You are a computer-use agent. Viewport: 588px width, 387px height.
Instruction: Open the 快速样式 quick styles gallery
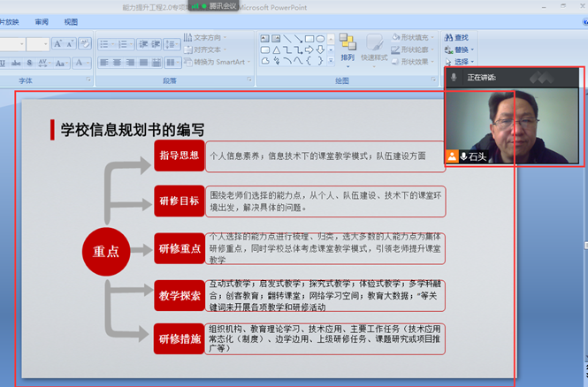point(374,50)
